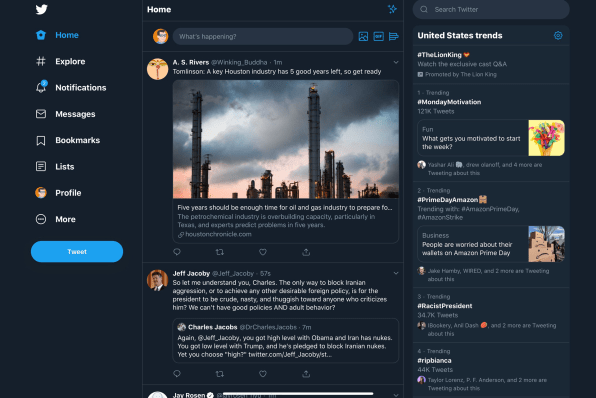Open the sparkle top tweets icon
The width and height of the screenshot is (596, 398).
click(x=392, y=9)
